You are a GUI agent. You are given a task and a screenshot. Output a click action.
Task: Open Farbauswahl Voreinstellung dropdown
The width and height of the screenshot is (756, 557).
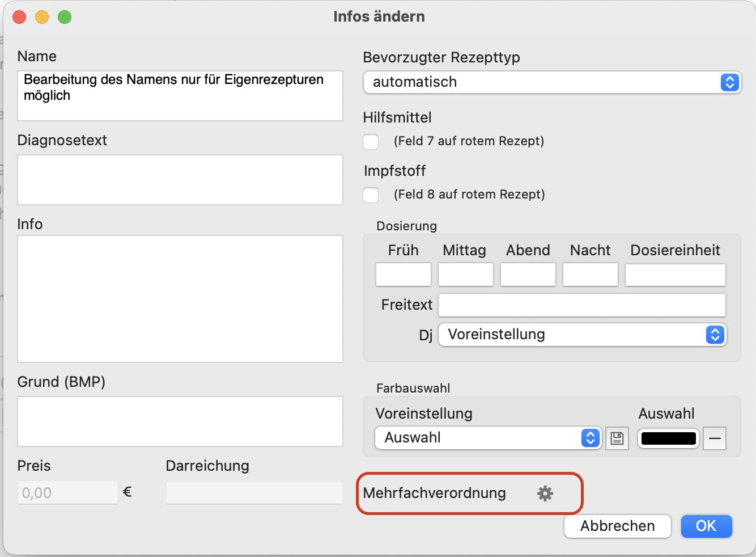(x=488, y=438)
